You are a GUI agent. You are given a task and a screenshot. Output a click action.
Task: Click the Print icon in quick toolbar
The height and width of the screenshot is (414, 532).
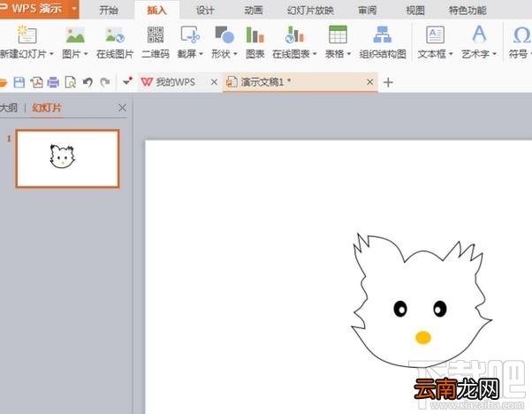53,82
